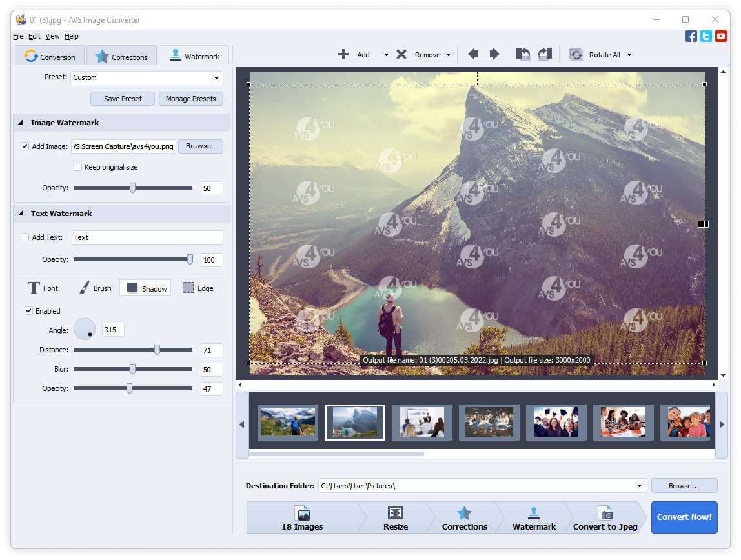The image size is (741, 560).
Task: Check the Add Text checkbox
Action: 25,237
